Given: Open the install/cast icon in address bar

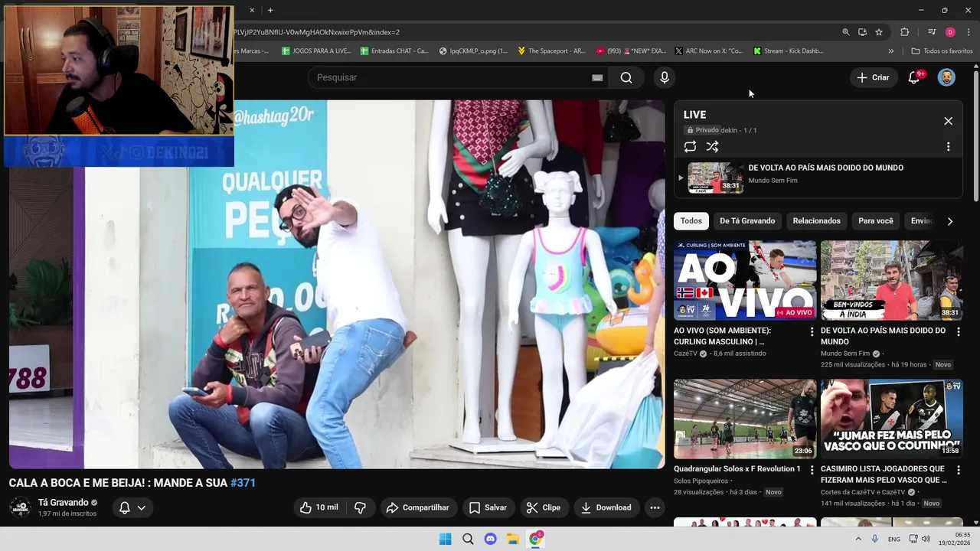Looking at the screenshot, I should click(x=862, y=32).
